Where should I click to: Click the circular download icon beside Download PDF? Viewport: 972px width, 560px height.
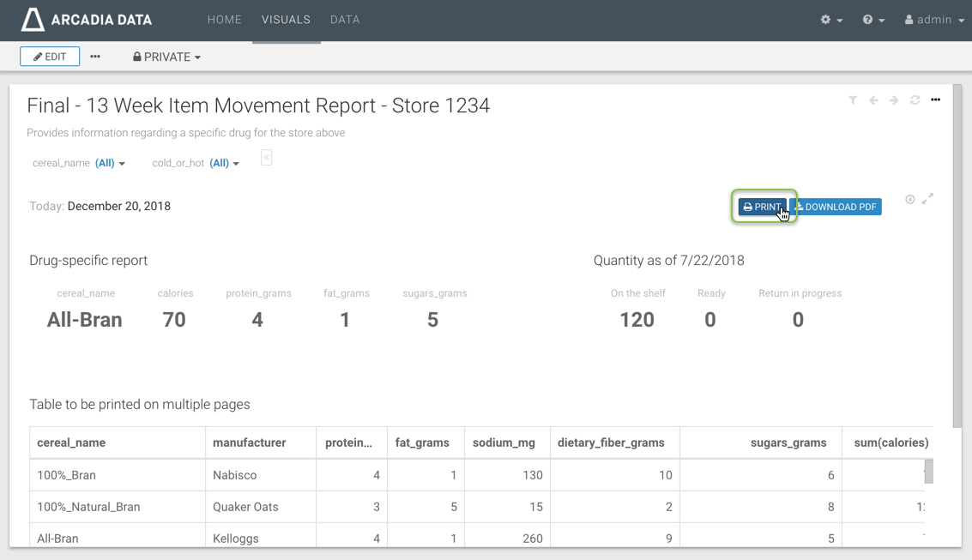tap(909, 199)
